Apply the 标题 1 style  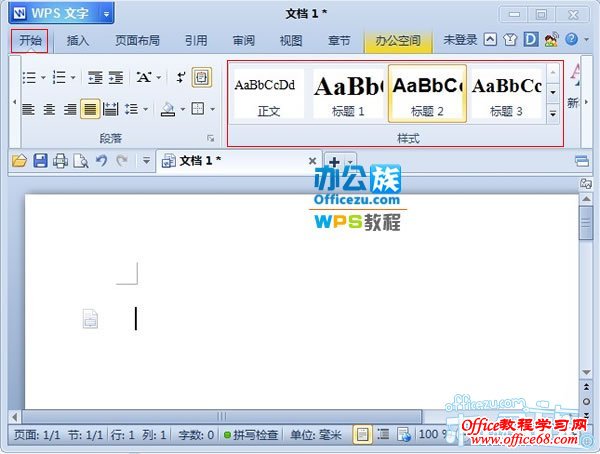[347, 94]
